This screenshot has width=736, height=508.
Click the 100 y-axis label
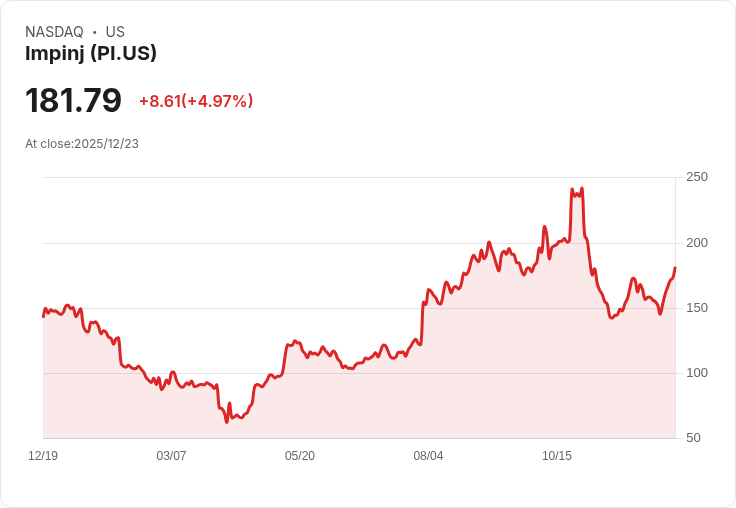coord(696,373)
